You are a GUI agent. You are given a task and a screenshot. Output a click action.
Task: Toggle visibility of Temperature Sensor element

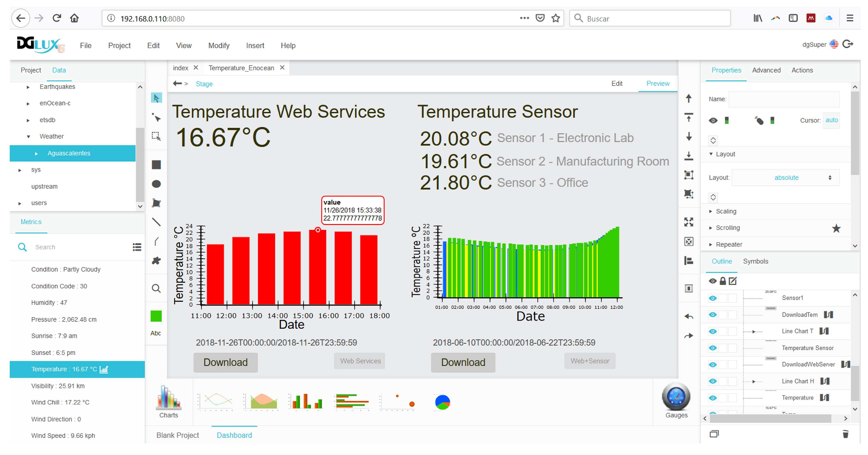[712, 348]
